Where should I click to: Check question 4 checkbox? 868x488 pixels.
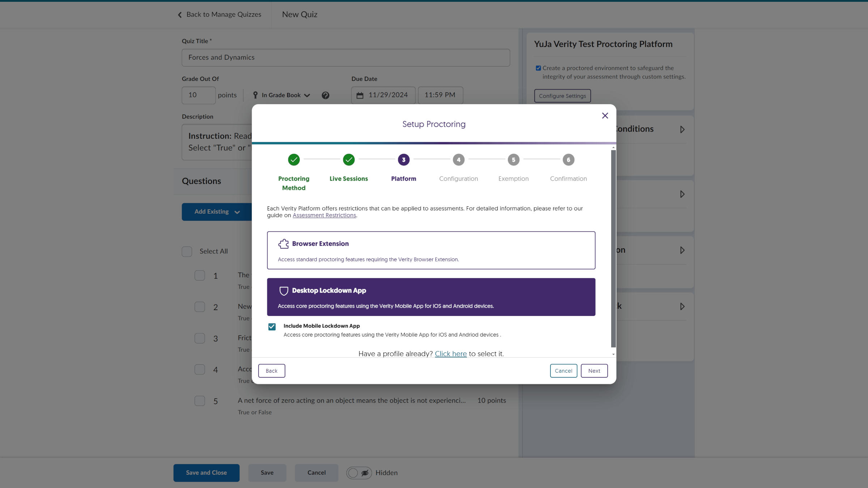[200, 369]
